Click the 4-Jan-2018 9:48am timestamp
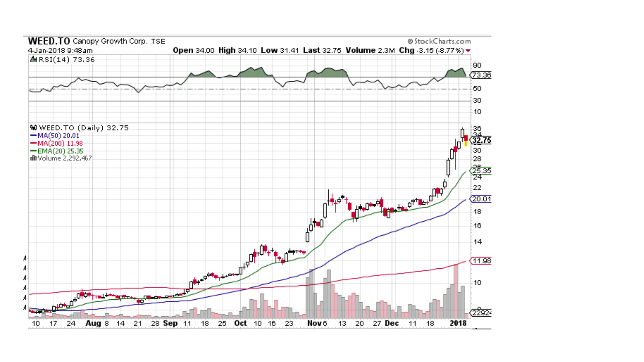Screen dimensions: 644x362 click(60, 50)
